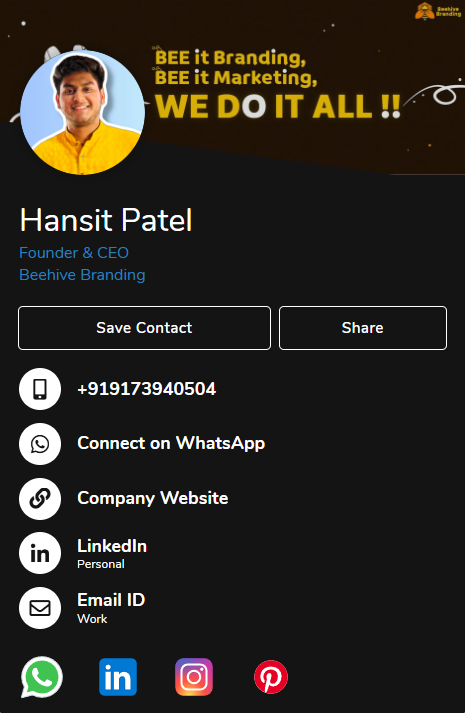Viewport: 465px width, 713px height.
Task: Click the phone icon beside the number
Action: pyautogui.click(x=40, y=389)
